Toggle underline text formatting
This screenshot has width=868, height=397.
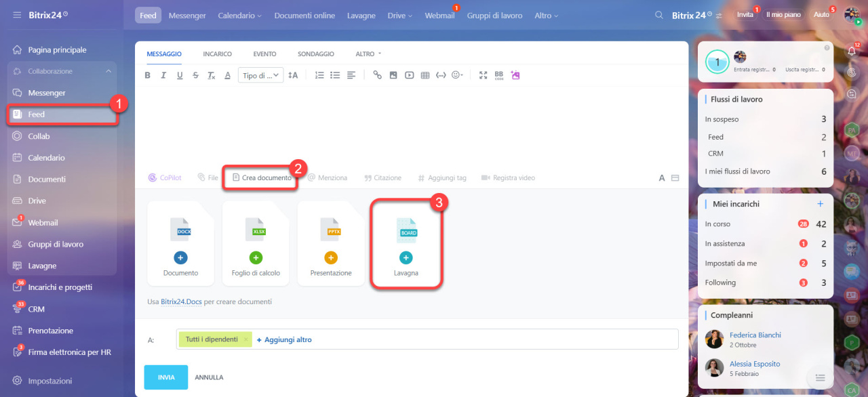(x=180, y=75)
